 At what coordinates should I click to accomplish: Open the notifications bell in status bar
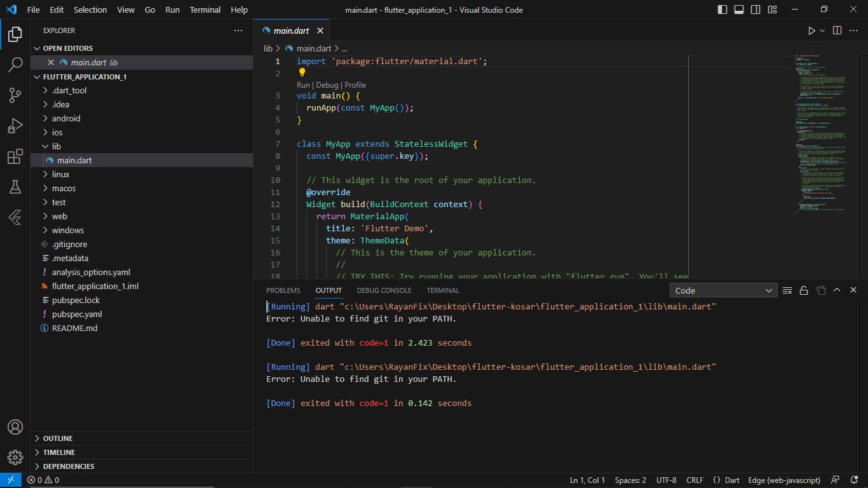pyautogui.click(x=853, y=480)
